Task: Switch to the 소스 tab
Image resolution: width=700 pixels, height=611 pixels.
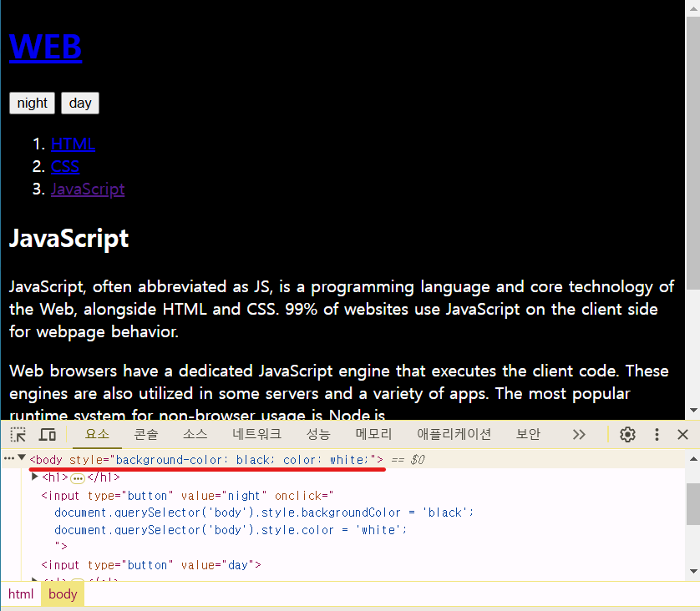Action: point(195,434)
